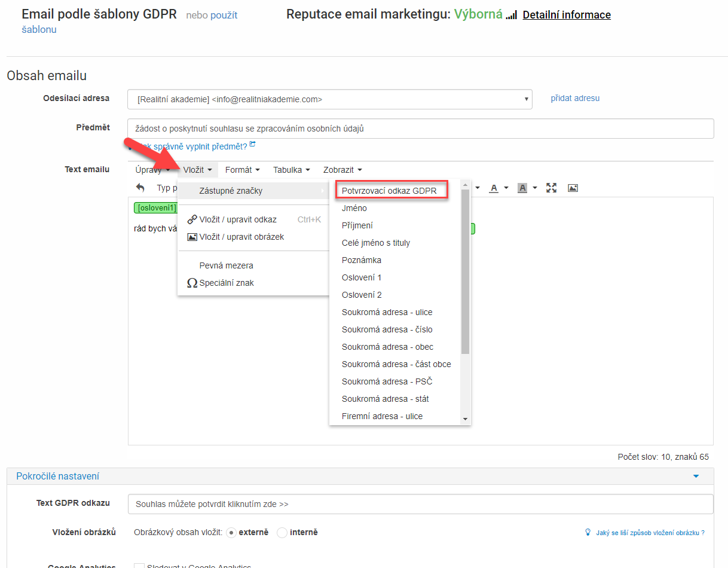Click the přidat adresu link

pos(575,98)
